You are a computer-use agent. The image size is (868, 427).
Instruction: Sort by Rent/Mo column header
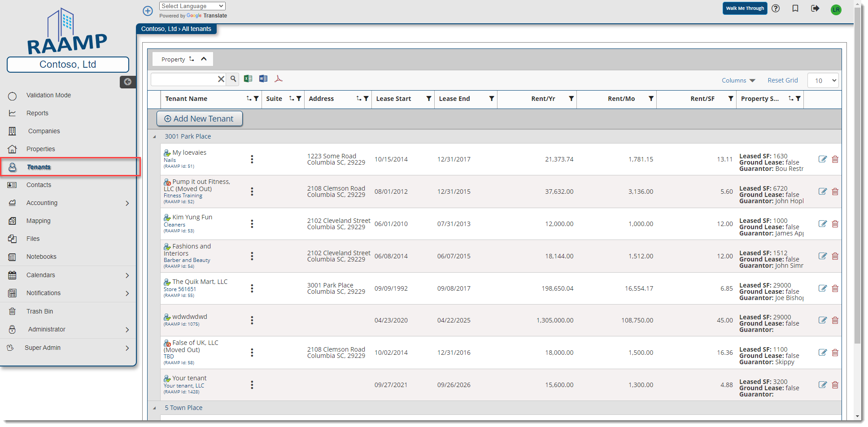(x=621, y=99)
